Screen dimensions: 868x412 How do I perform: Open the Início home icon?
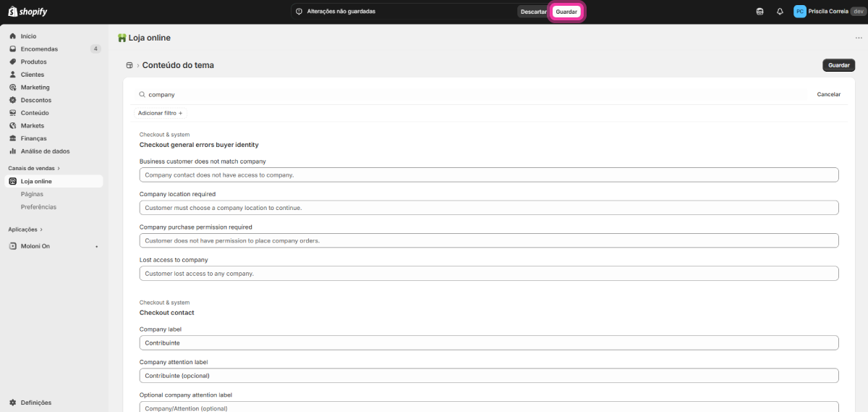click(x=13, y=36)
